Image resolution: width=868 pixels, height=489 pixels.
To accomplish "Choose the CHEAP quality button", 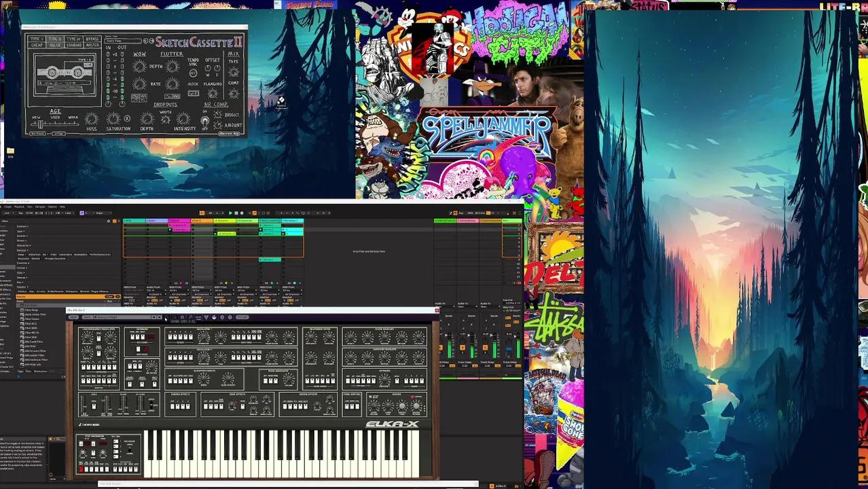I will (37, 46).
